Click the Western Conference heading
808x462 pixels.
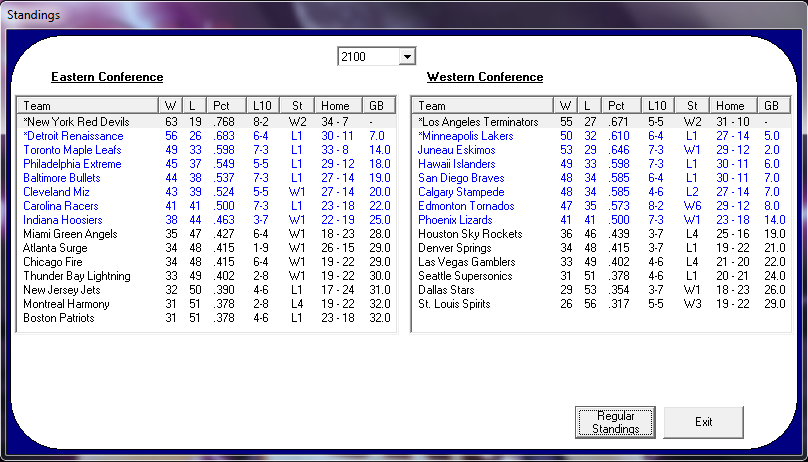pyautogui.click(x=485, y=77)
